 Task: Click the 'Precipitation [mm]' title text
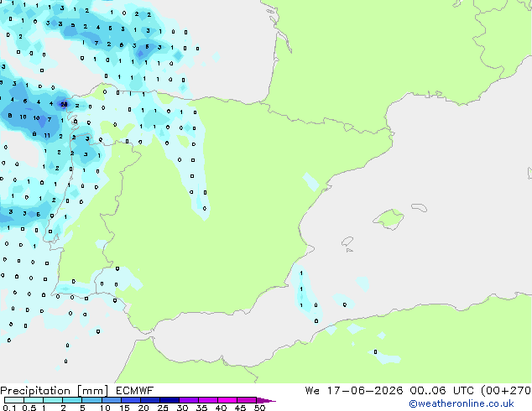coord(55,391)
